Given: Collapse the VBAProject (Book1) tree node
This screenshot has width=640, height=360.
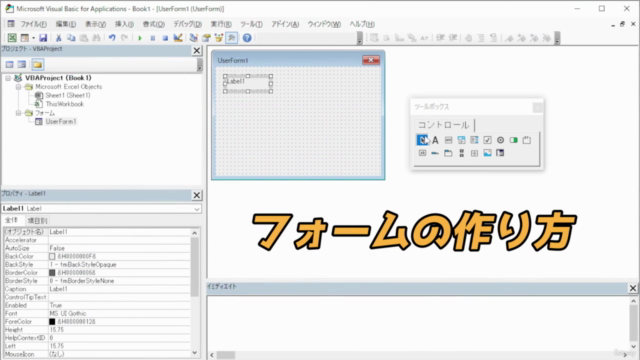Looking at the screenshot, I should 8,78.
